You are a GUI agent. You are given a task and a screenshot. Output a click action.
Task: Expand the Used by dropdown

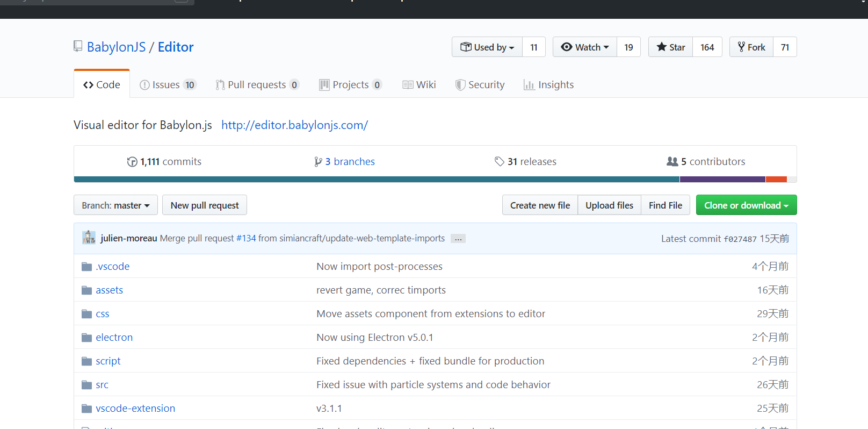[x=487, y=47]
